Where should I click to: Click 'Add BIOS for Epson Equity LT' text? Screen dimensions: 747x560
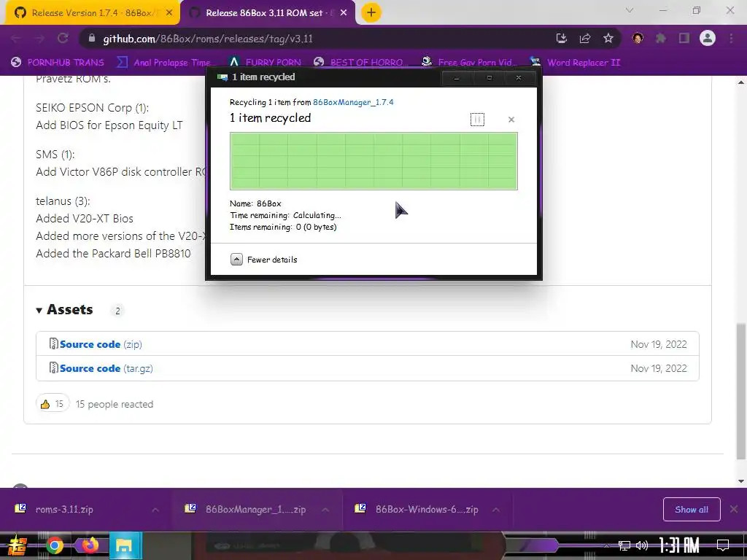point(109,125)
